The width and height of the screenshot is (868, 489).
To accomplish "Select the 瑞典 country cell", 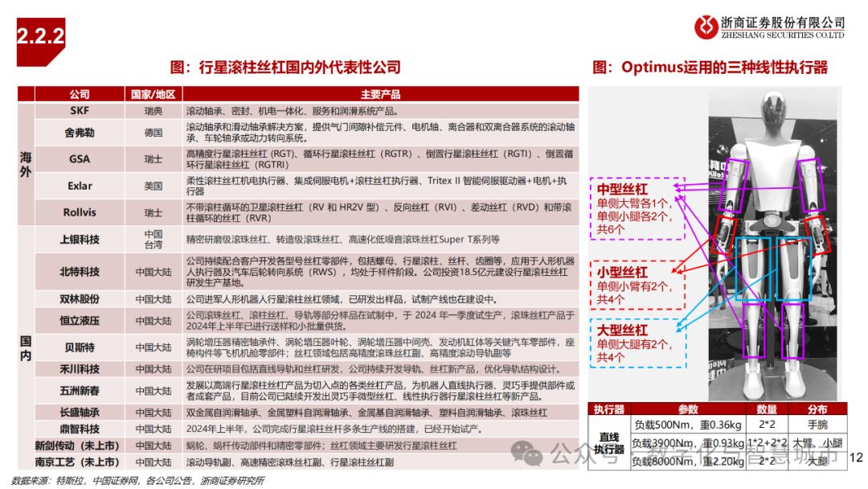I will pos(154,111).
